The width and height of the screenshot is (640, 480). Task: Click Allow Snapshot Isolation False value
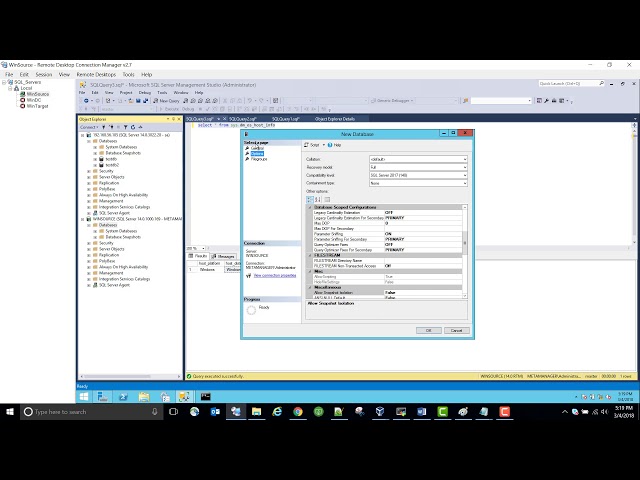tap(423, 293)
